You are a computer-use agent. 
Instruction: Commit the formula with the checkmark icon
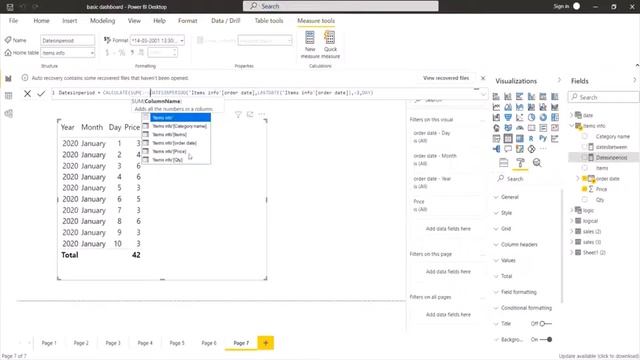41,93
